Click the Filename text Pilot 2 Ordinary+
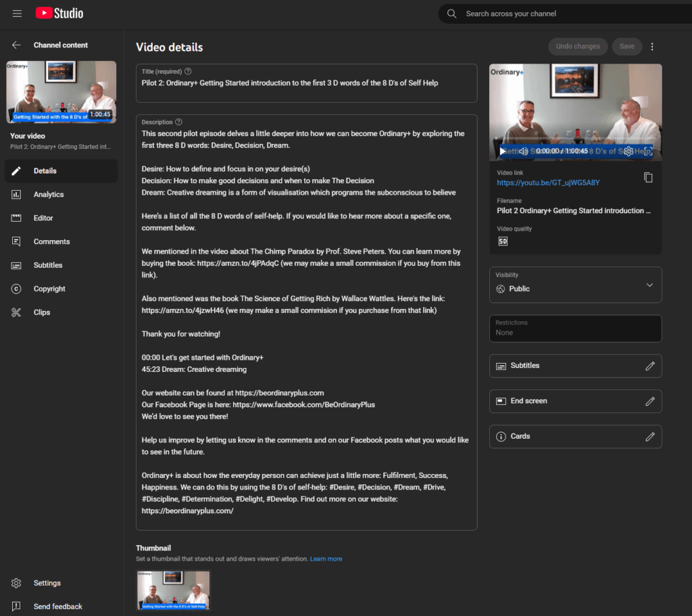The width and height of the screenshot is (692, 616). (573, 211)
